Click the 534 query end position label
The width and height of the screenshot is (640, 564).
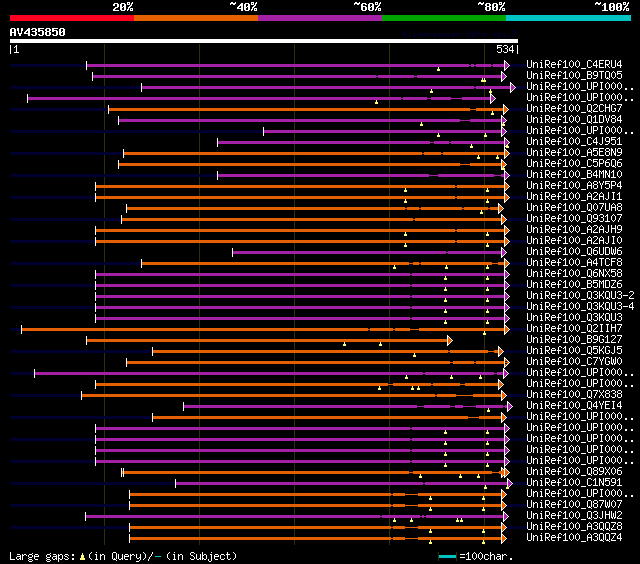505,49
